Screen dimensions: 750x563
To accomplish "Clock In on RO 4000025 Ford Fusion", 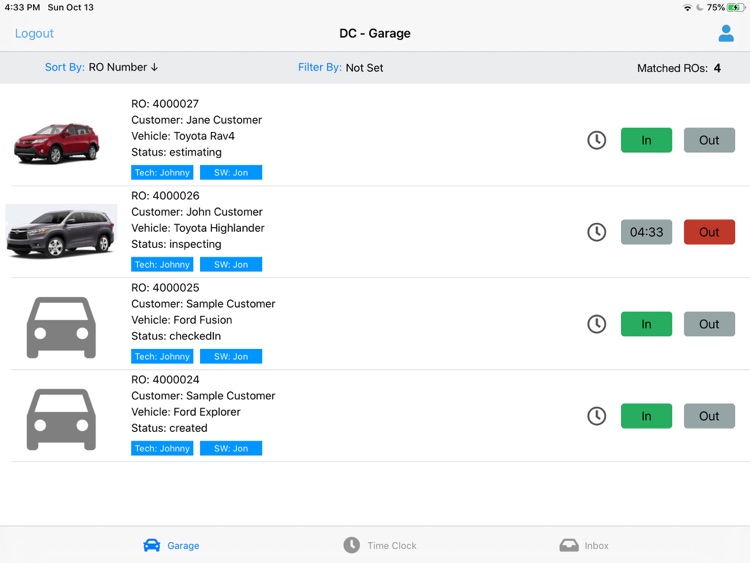I will tap(646, 324).
